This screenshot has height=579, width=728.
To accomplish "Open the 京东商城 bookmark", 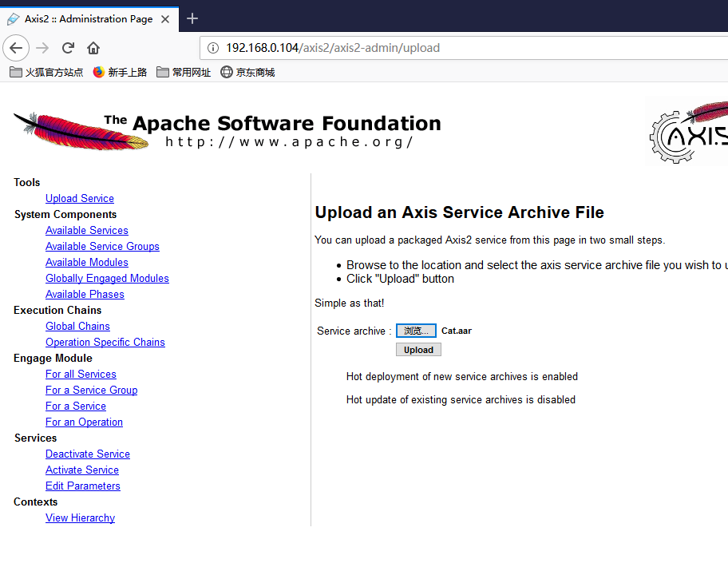I will (x=247, y=72).
